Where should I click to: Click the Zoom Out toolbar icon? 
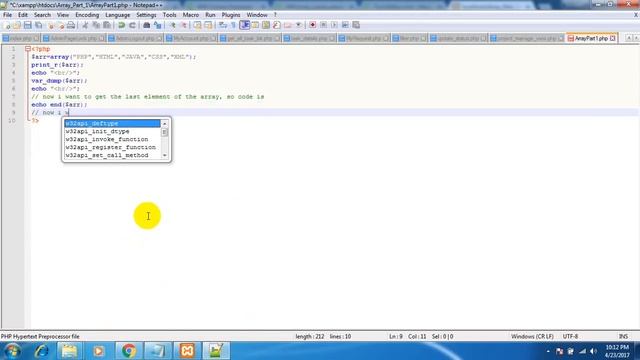pyautogui.click(x=184, y=25)
